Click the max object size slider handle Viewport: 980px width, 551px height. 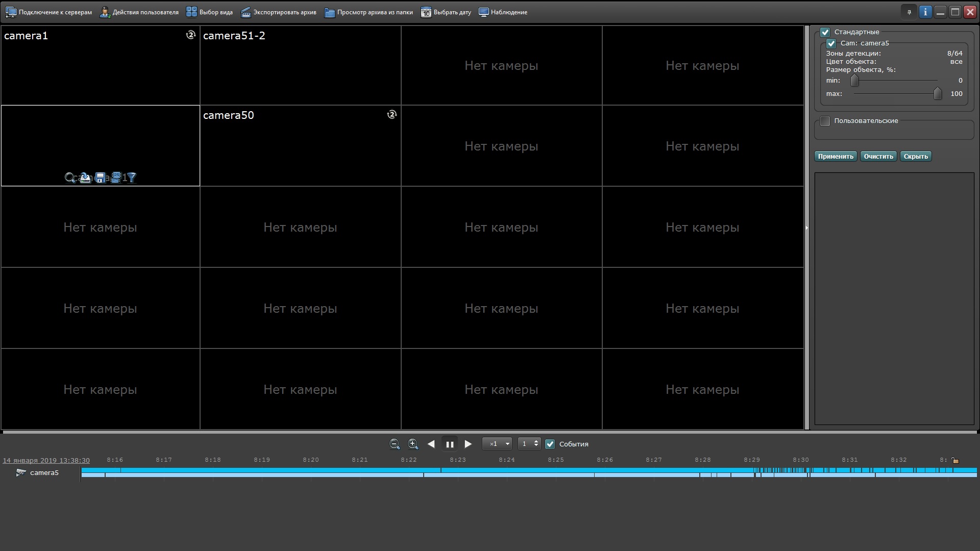click(937, 93)
